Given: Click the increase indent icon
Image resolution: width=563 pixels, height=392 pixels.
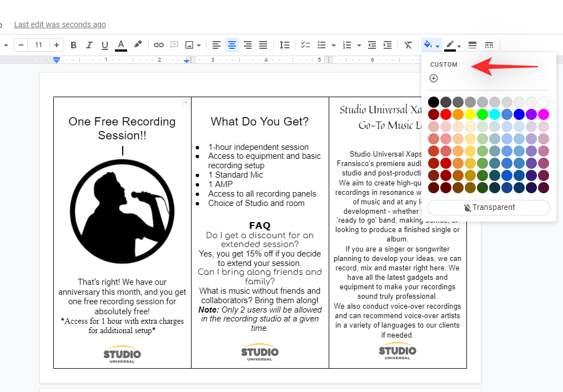Looking at the screenshot, I should (388, 45).
